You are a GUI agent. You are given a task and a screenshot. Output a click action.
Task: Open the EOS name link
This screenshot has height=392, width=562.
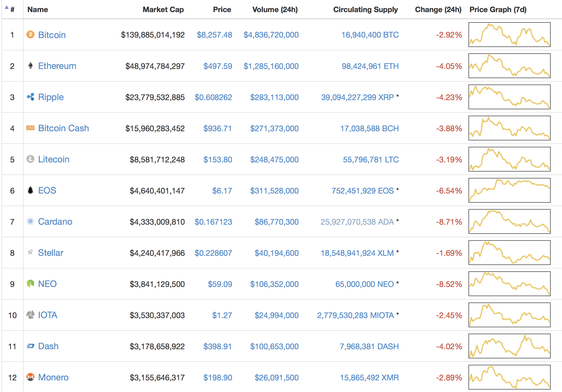click(x=47, y=191)
